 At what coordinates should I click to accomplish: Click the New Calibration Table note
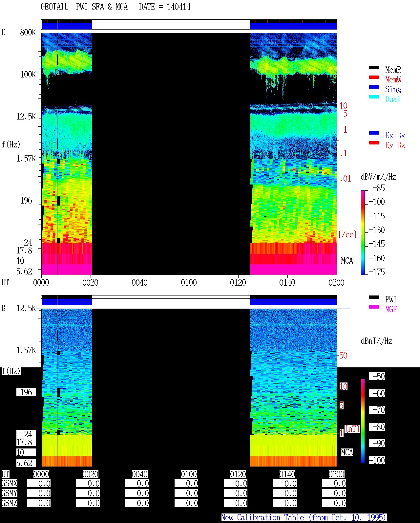[304, 518]
